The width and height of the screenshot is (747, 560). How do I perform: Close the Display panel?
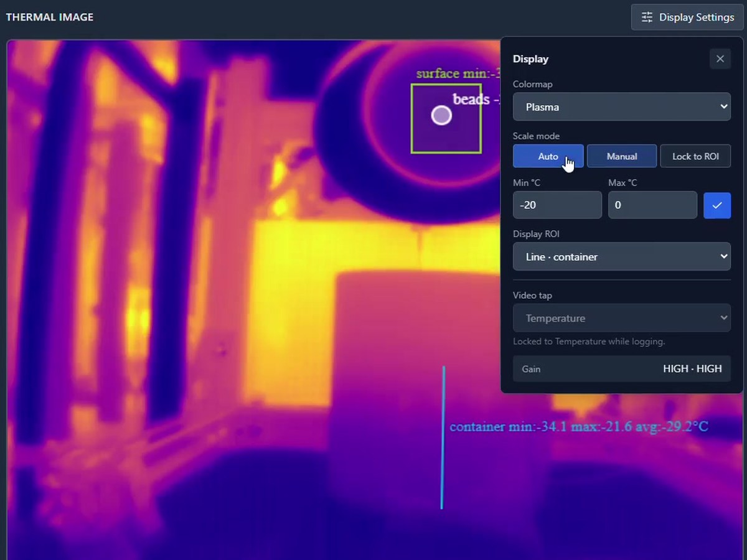720,59
